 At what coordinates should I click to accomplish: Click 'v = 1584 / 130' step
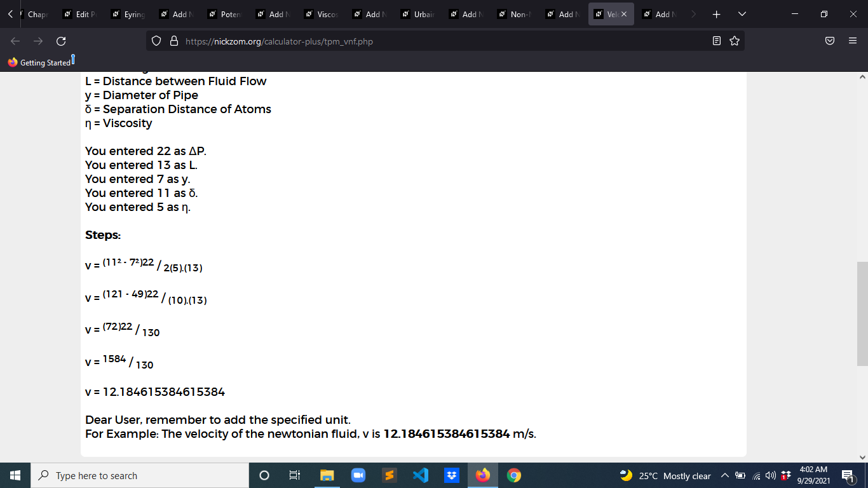tap(119, 362)
